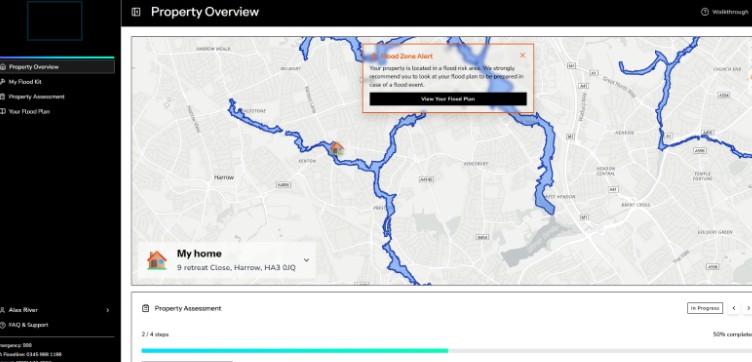Click the 50% complete label
The height and width of the screenshot is (362, 752).
[x=732, y=334]
